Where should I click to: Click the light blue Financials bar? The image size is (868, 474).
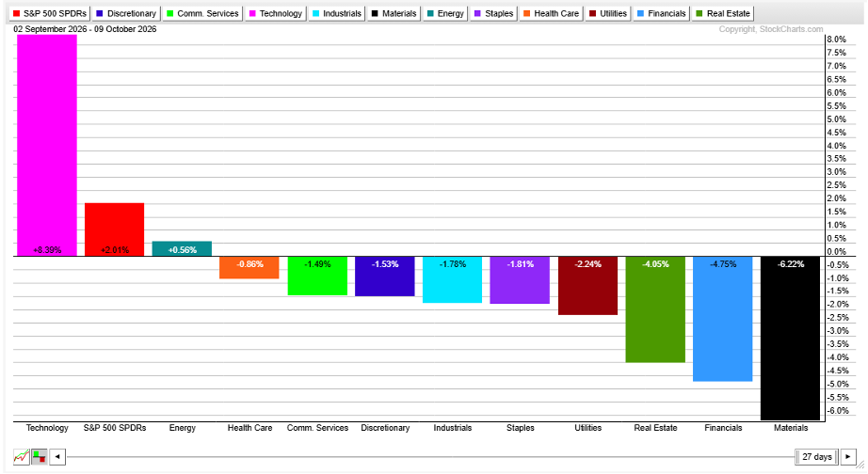(x=723, y=319)
